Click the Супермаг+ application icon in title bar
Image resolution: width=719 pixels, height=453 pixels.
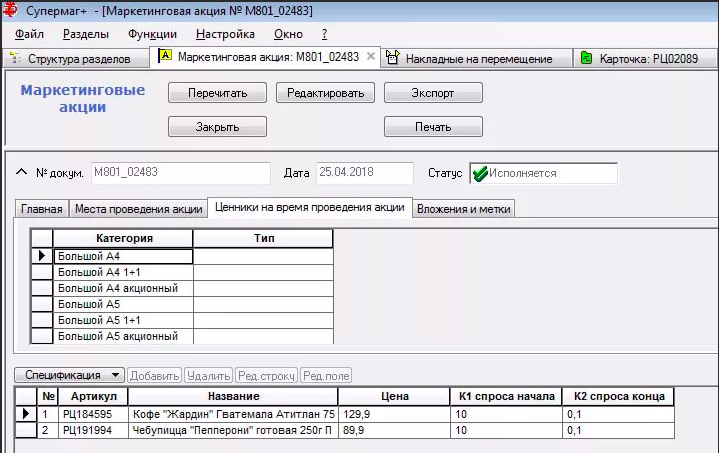(10, 9)
